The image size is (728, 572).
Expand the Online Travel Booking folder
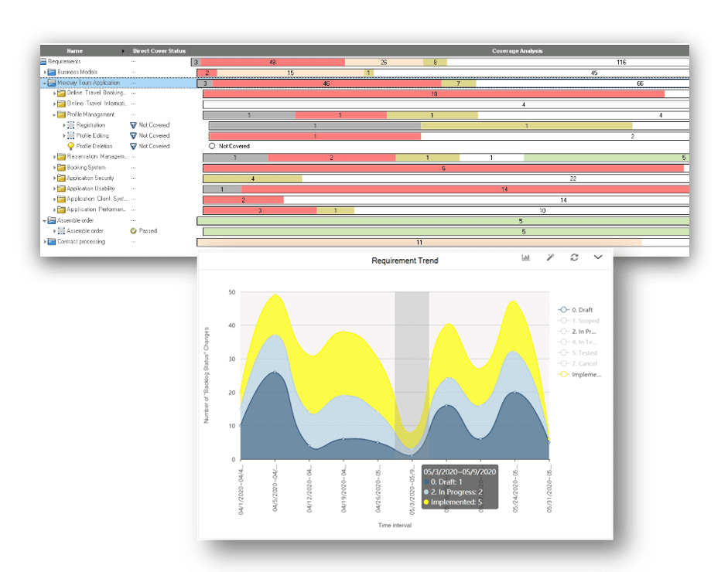[54, 94]
